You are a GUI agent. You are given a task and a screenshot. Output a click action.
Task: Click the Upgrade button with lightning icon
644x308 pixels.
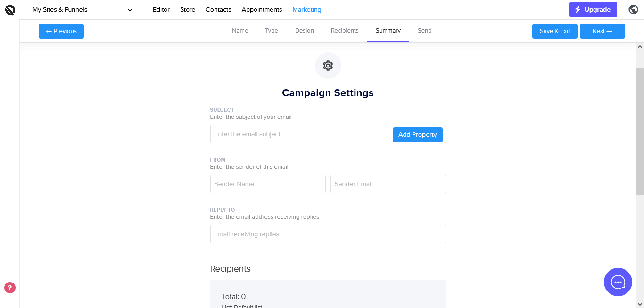(593, 9)
